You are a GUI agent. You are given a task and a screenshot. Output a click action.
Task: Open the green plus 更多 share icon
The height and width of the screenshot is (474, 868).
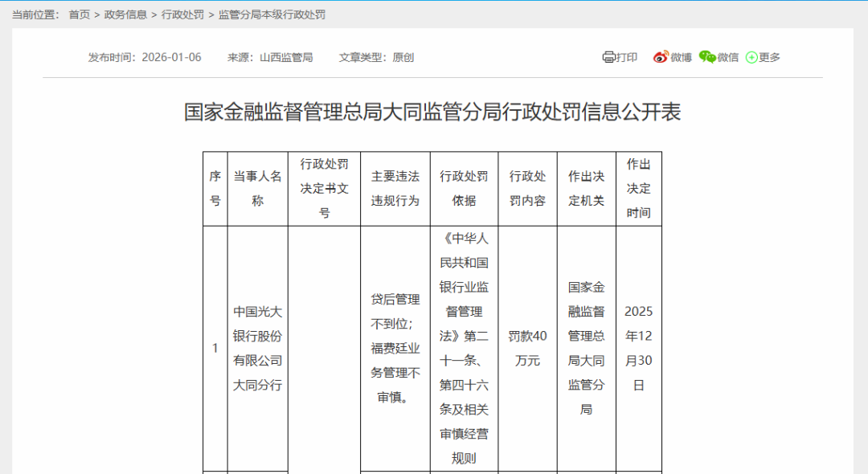[751, 57]
